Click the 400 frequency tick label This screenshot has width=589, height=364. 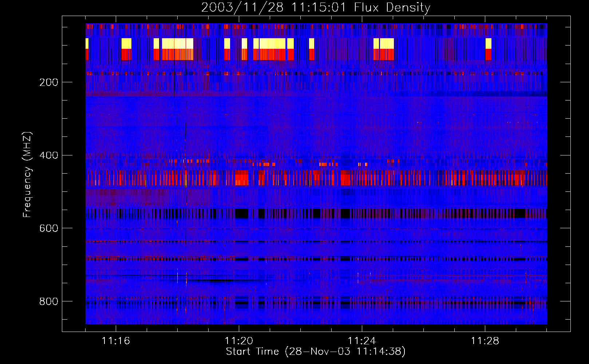(x=49, y=155)
